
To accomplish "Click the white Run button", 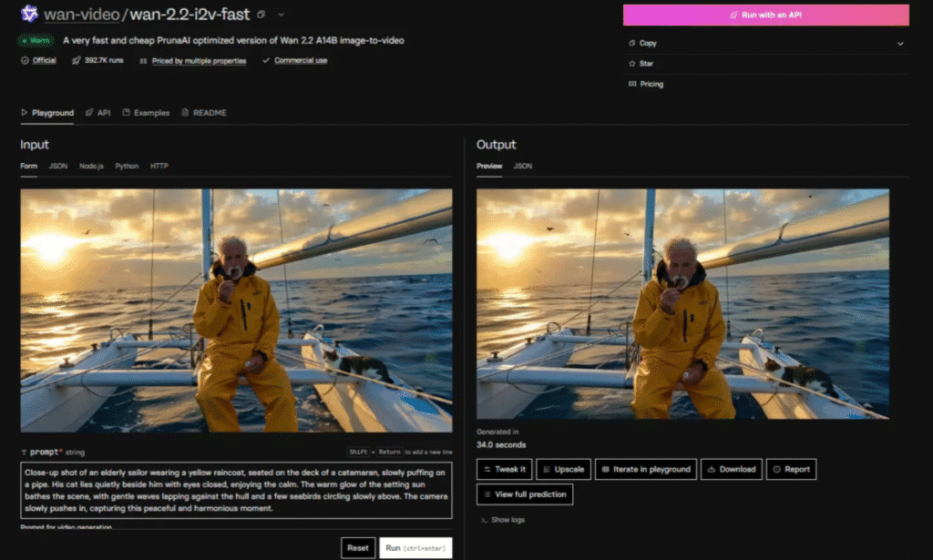I will (415, 547).
